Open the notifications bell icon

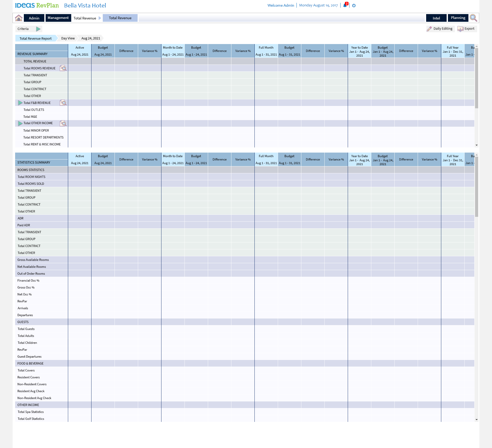point(345,5)
